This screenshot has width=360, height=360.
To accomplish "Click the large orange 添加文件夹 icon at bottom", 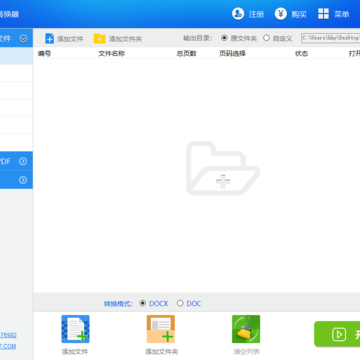I will point(161,329).
